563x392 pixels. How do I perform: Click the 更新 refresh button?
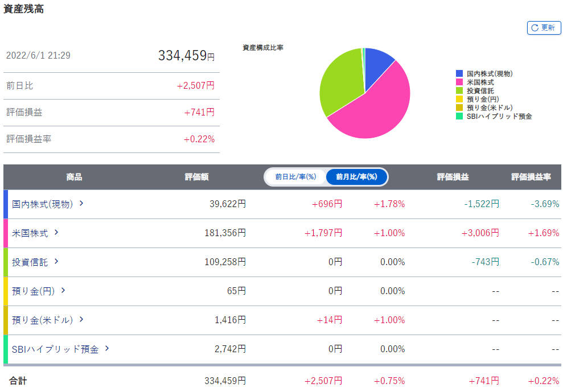544,28
